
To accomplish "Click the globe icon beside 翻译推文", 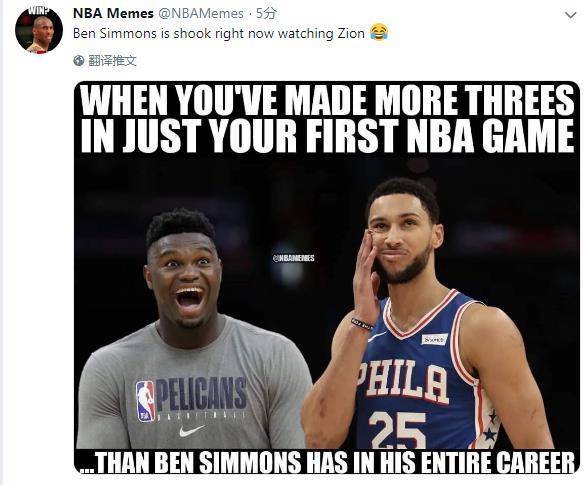I will coord(79,61).
